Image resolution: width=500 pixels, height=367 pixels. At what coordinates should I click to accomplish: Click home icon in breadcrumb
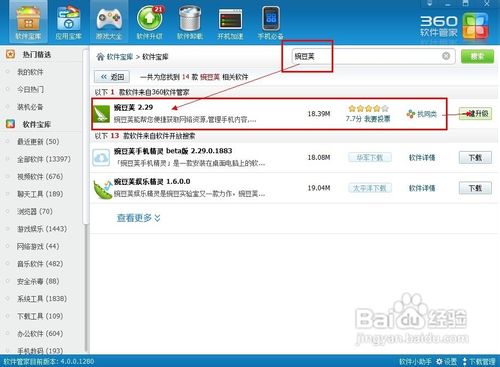pyautogui.click(x=100, y=57)
